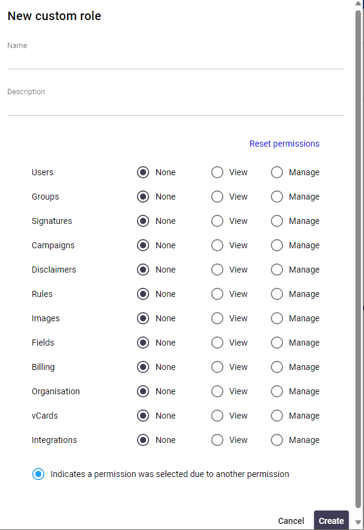Focus the Name input field

175,60
